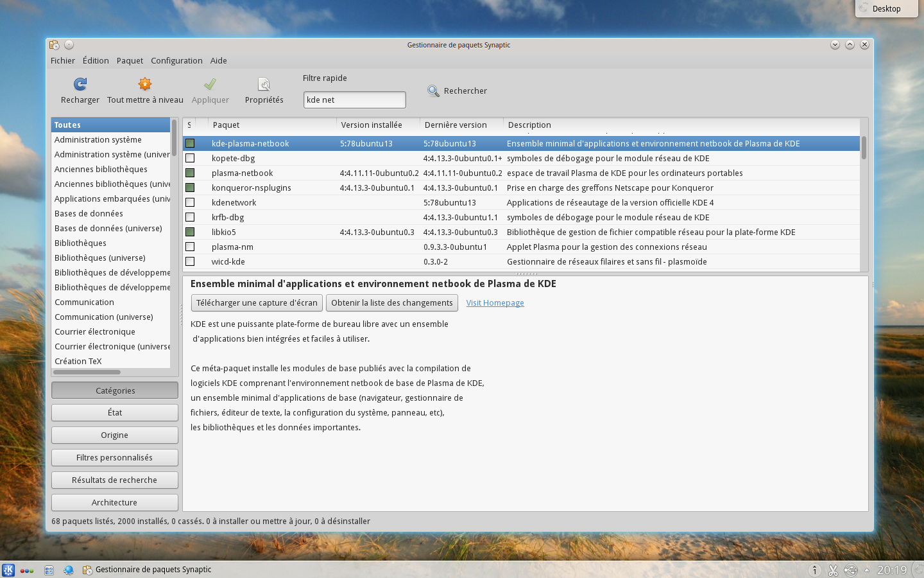This screenshot has width=924, height=578.
Task: Sort by Dernière version column header
Action: 461,125
